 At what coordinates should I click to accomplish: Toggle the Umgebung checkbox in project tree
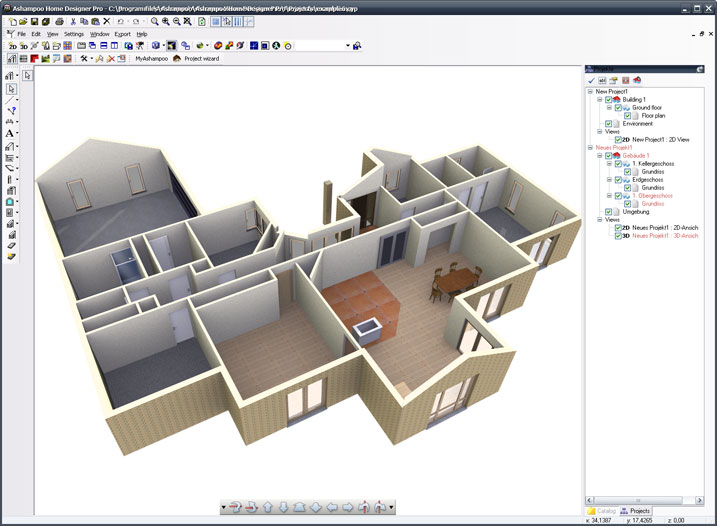tap(608, 211)
